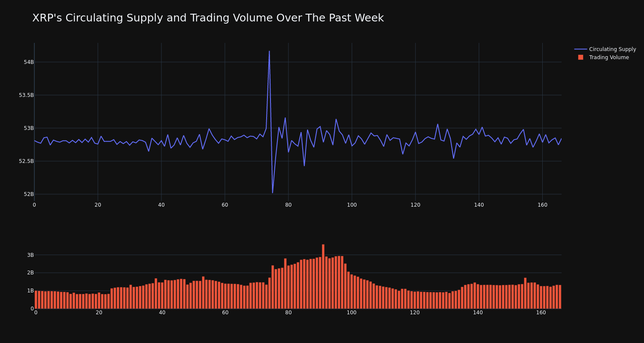
Task: Click x-axis label 100 on volume chart
Action: pos(352,313)
